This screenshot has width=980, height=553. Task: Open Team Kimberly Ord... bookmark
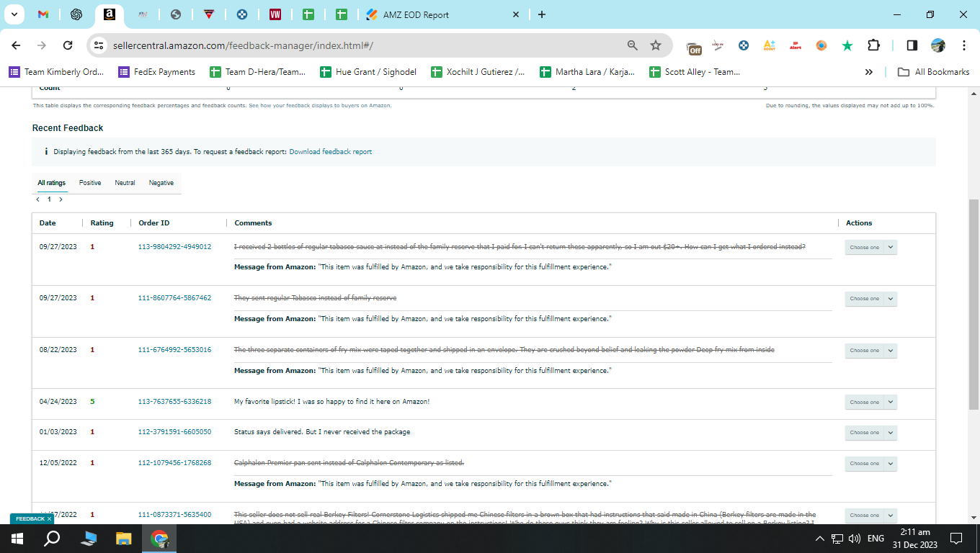pos(56,72)
